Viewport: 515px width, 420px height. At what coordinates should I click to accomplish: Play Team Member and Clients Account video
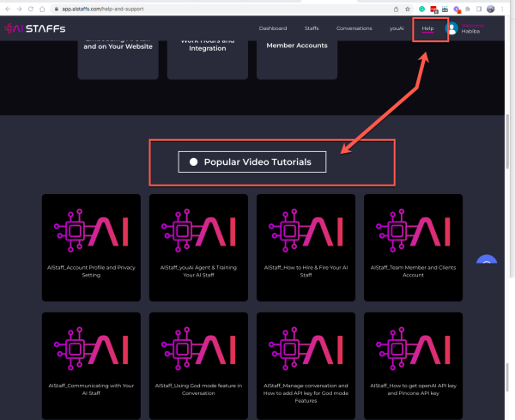point(413,247)
